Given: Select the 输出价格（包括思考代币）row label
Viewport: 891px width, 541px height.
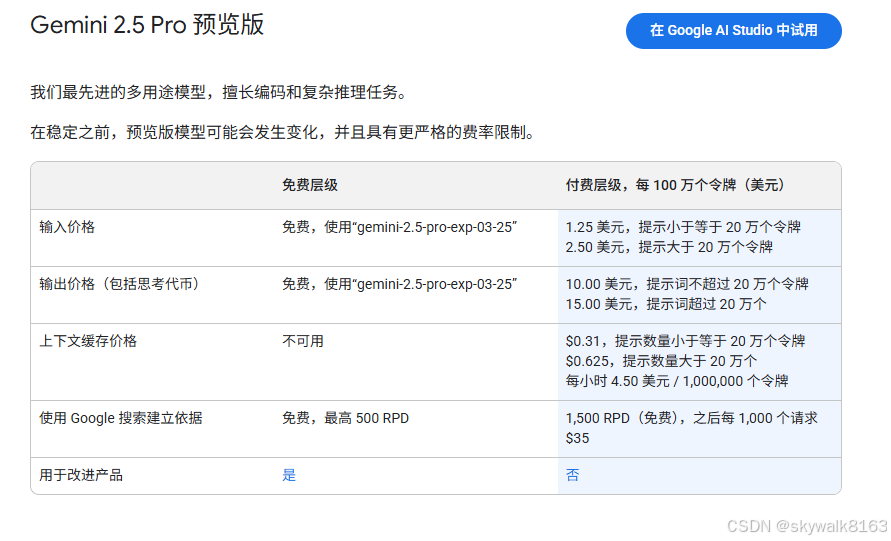Looking at the screenshot, I should pos(119,284).
